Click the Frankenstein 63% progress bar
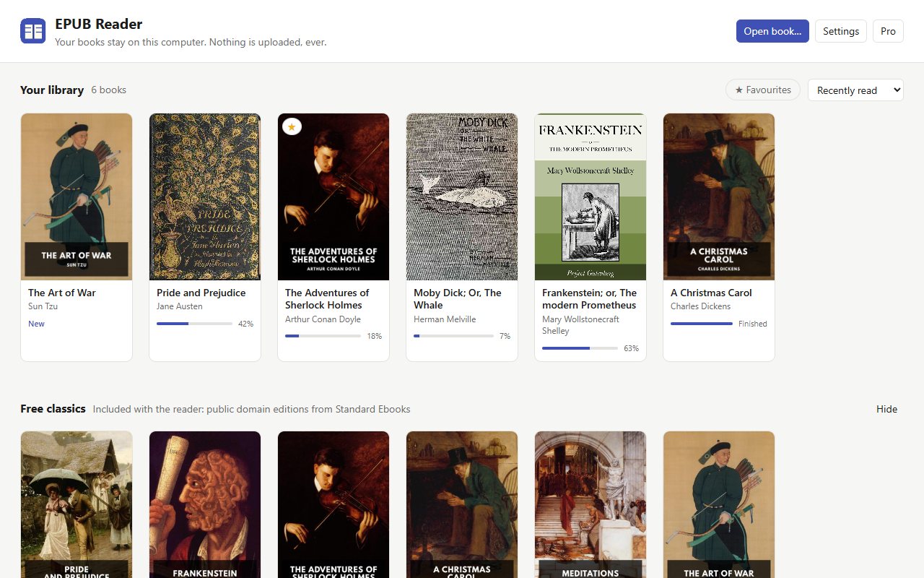Viewport: 924px width, 578px height. tap(580, 348)
